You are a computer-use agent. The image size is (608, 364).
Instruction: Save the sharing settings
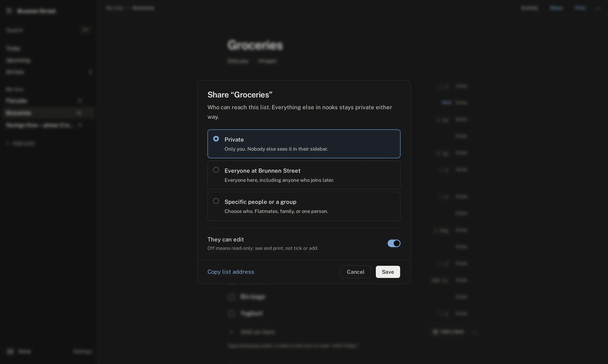tap(388, 272)
